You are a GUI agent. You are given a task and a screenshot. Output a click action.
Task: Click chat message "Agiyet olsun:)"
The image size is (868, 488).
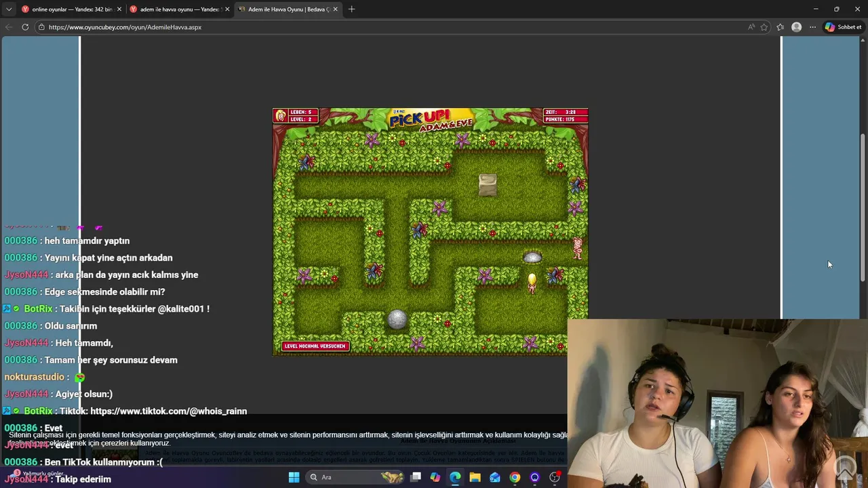(84, 394)
